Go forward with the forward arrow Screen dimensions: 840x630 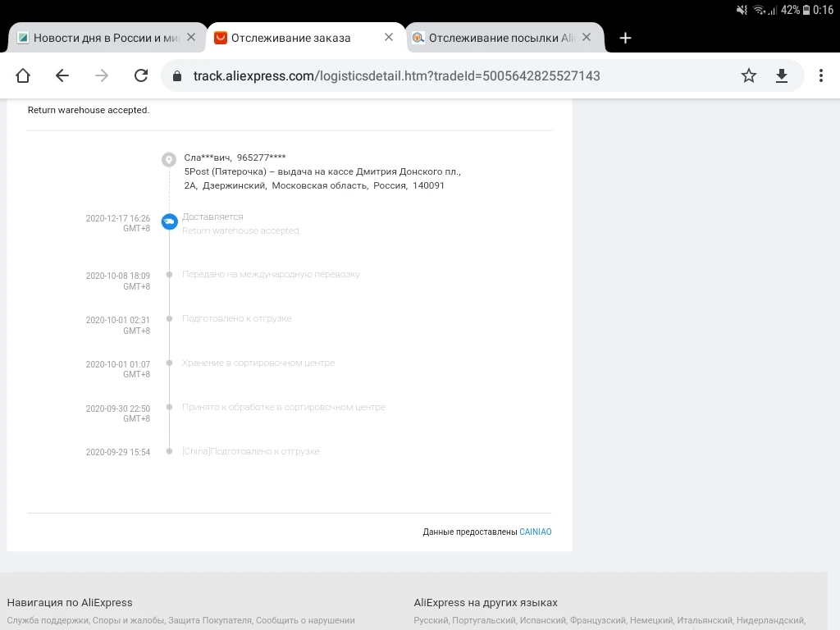[101, 75]
